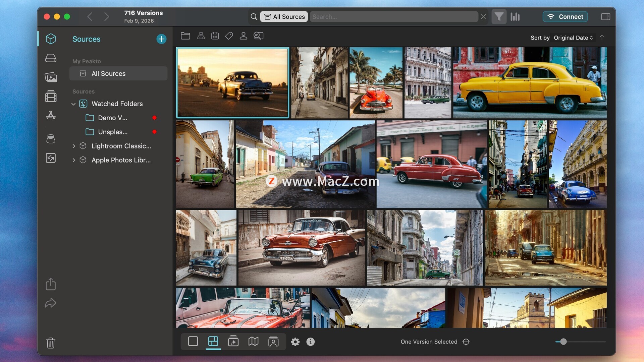
Task: Open the info panel icon
Action: (310, 342)
